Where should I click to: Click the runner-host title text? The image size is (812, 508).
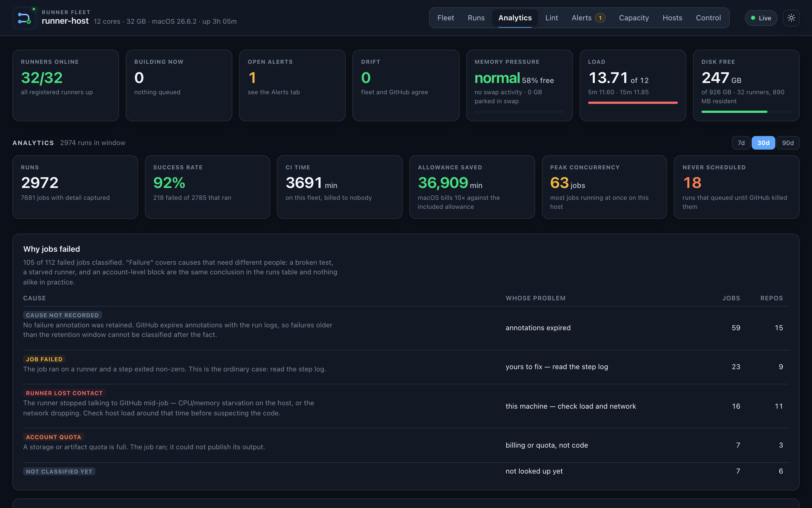pyautogui.click(x=65, y=21)
